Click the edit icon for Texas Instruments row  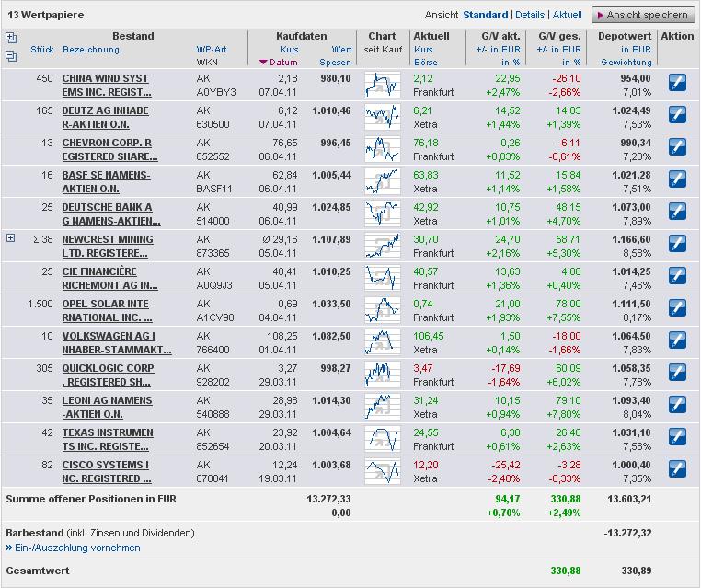click(677, 438)
